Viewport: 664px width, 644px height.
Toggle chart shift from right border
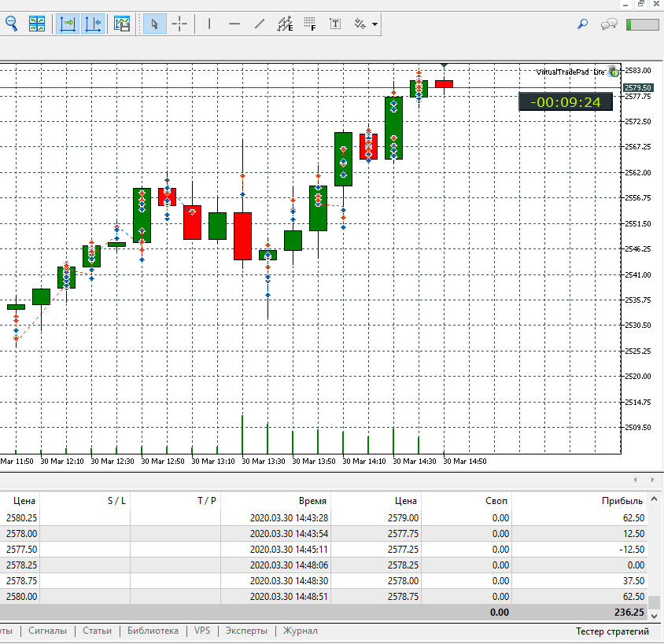tap(93, 24)
